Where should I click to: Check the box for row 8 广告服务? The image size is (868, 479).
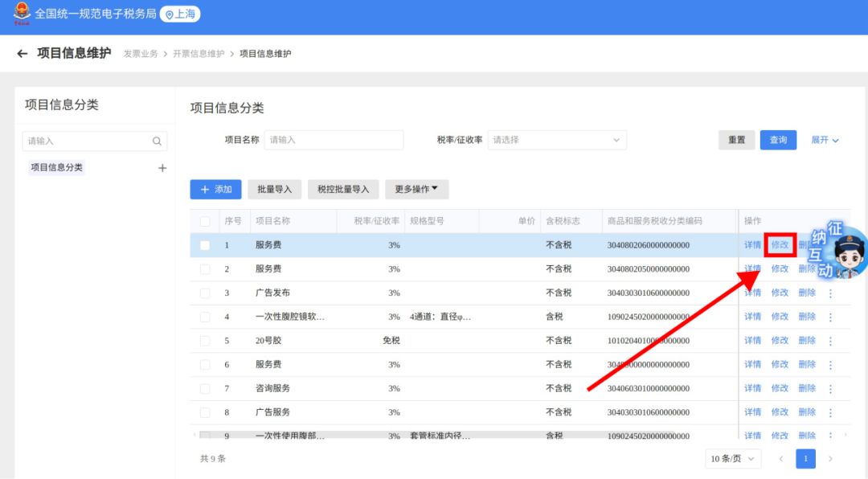point(205,412)
